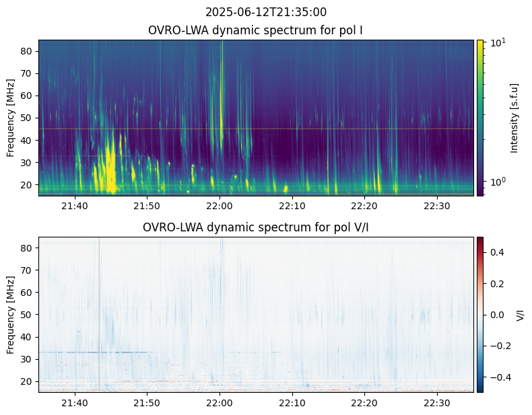Select the pol I dynamic spectrum title
The height and width of the screenshot is (415, 532).
coord(257,31)
